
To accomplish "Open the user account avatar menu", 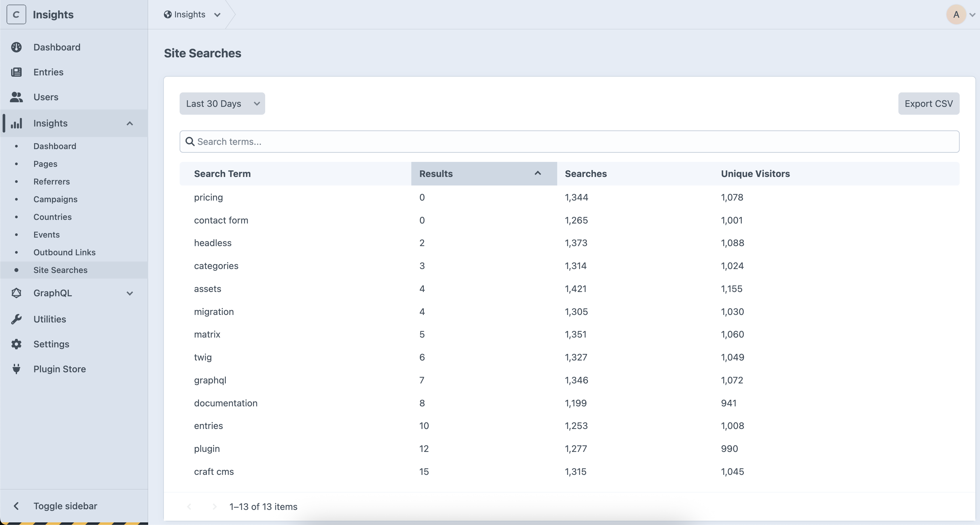I will point(956,14).
